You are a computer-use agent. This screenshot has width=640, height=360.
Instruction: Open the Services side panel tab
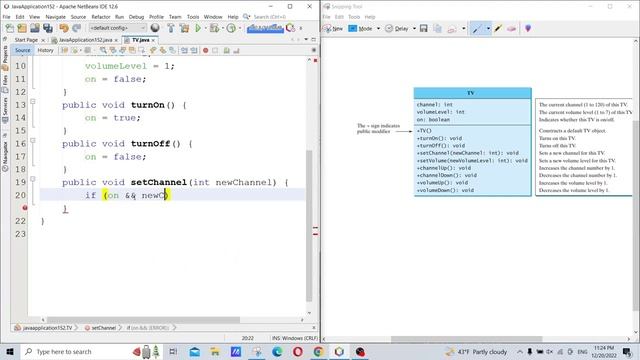pyautogui.click(x=5, y=109)
